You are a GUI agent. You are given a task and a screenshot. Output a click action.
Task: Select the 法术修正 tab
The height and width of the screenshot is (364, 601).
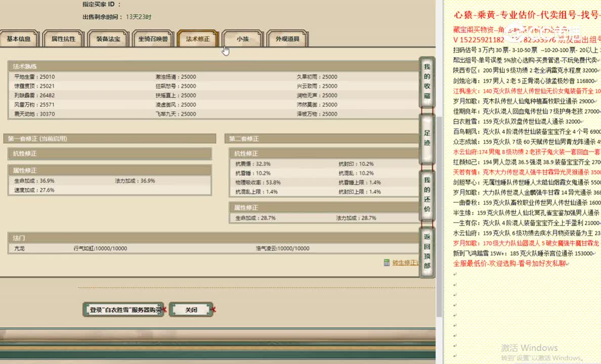click(198, 39)
